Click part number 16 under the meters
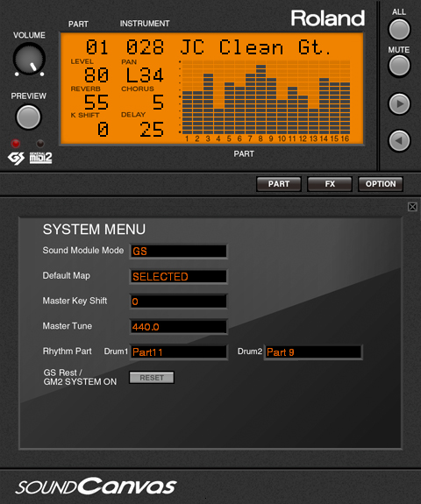Viewport: 421px width, 504px height. (x=345, y=138)
